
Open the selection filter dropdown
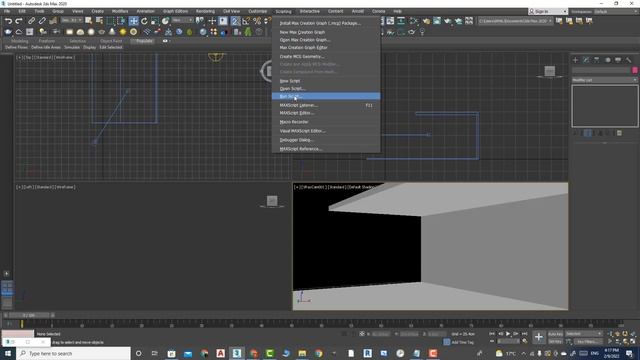click(71, 20)
